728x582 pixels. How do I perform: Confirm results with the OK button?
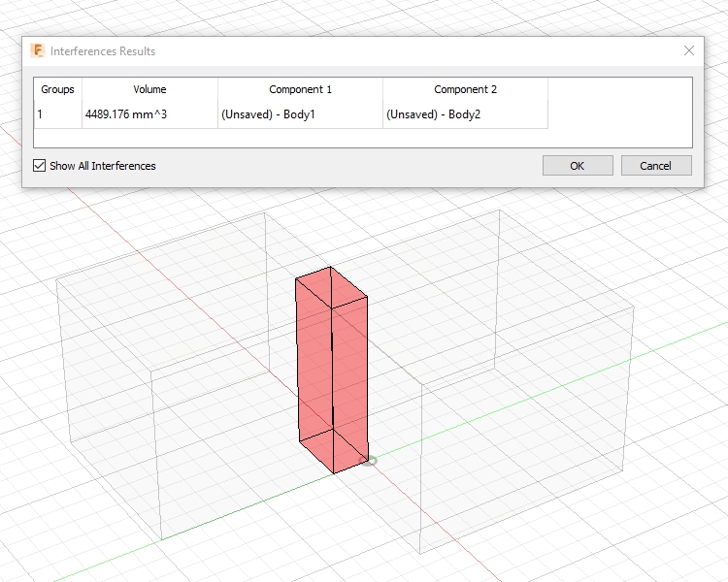577,166
